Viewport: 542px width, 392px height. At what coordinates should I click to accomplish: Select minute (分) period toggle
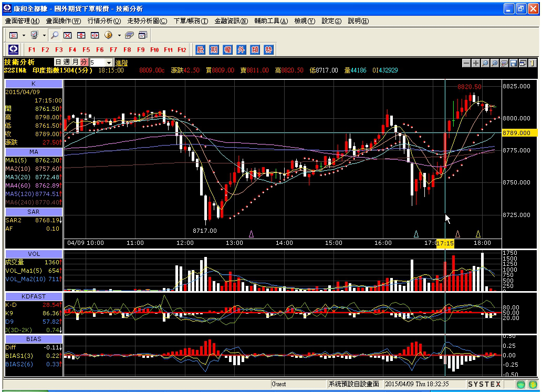coord(84,62)
